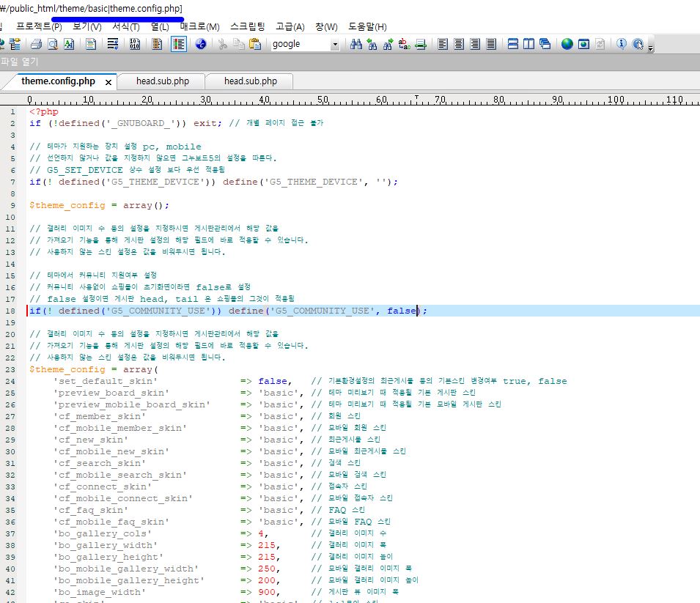700x603 pixels.
Task: Click the ab-ac Replace icon
Action: click(x=404, y=44)
